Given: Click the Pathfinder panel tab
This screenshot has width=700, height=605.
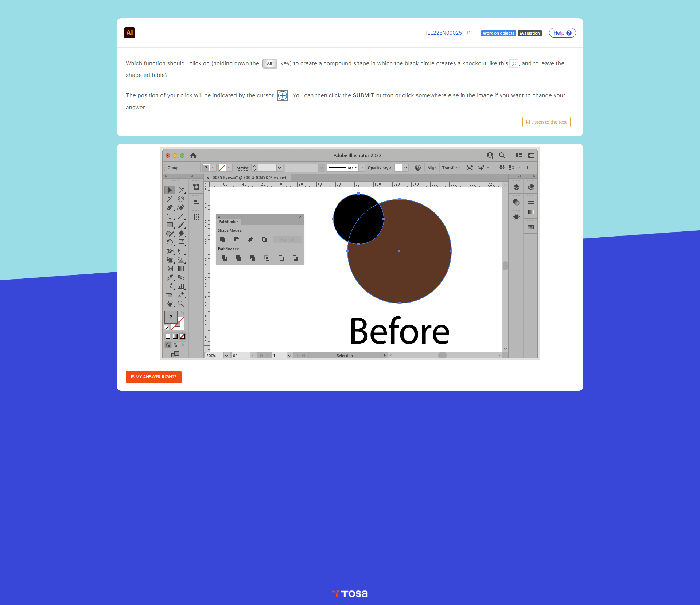Looking at the screenshot, I should 228,222.
